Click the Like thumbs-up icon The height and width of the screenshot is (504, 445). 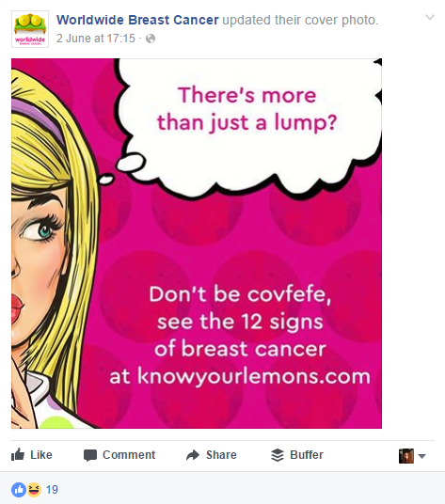point(18,454)
